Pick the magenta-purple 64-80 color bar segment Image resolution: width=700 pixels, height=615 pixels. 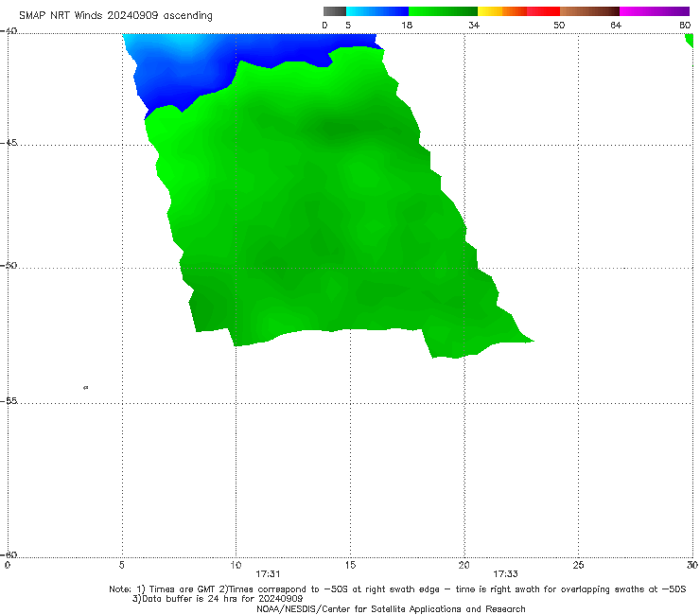pyautogui.click(x=655, y=11)
